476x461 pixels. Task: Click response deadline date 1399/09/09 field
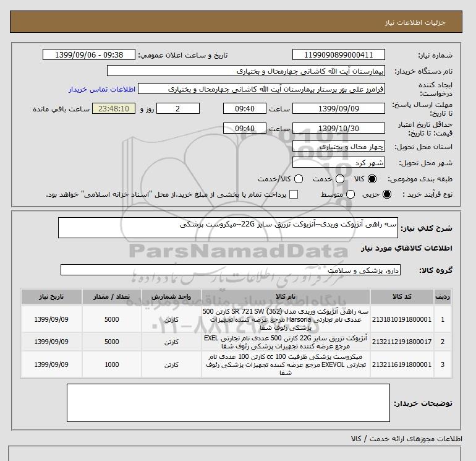[339, 108]
